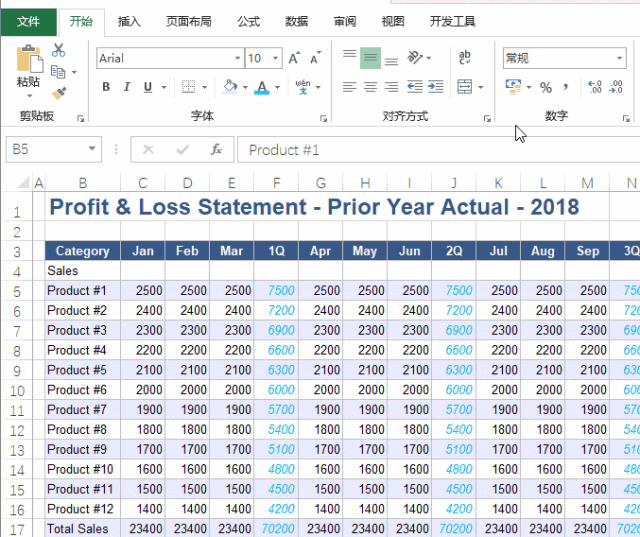Switch to 公式 Formulas tab
The image size is (640, 537).
coord(249,22)
